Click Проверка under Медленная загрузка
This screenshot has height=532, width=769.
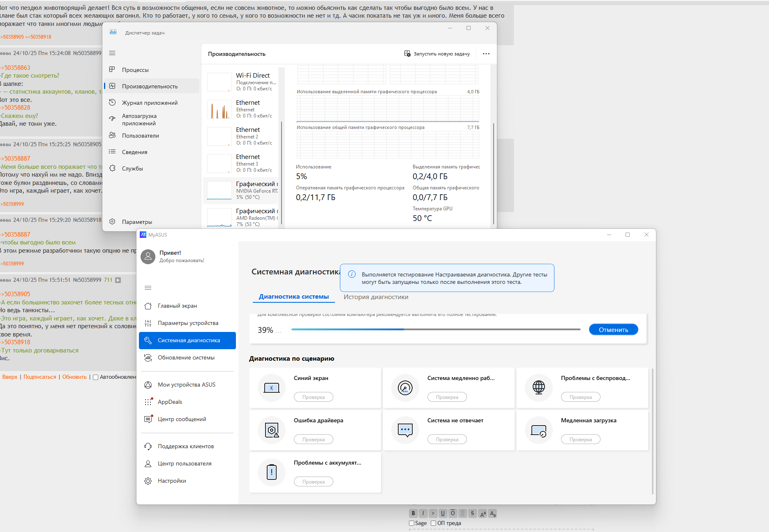[581, 440]
